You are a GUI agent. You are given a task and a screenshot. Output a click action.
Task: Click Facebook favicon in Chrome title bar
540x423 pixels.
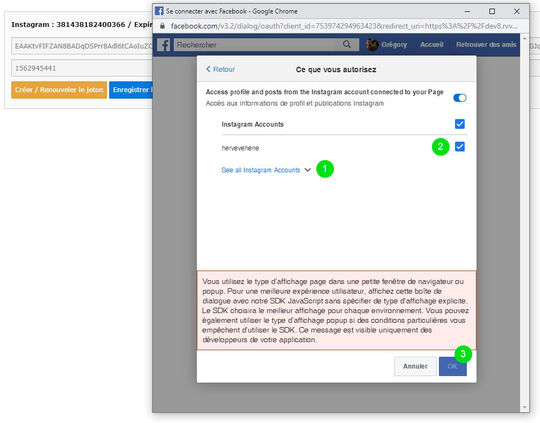[159, 11]
